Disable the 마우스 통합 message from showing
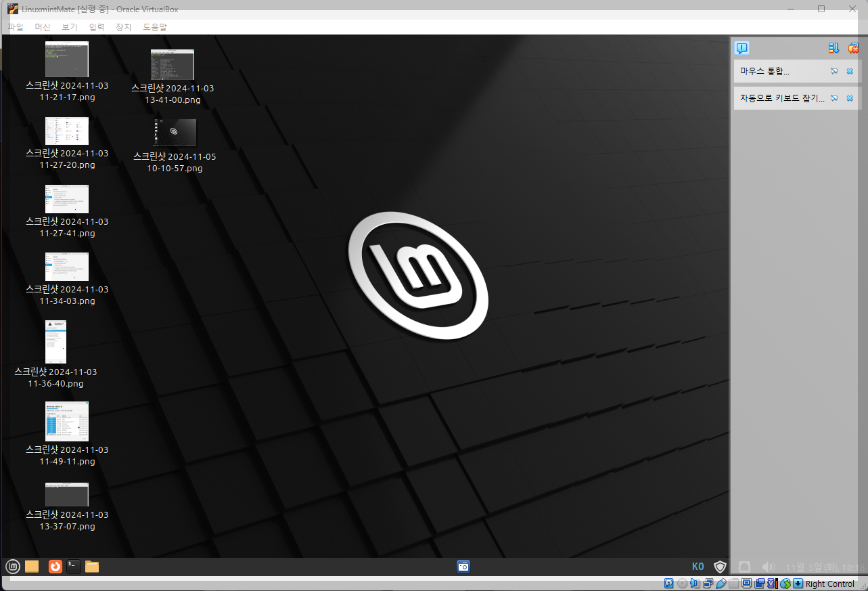This screenshot has width=868, height=591. coord(834,71)
